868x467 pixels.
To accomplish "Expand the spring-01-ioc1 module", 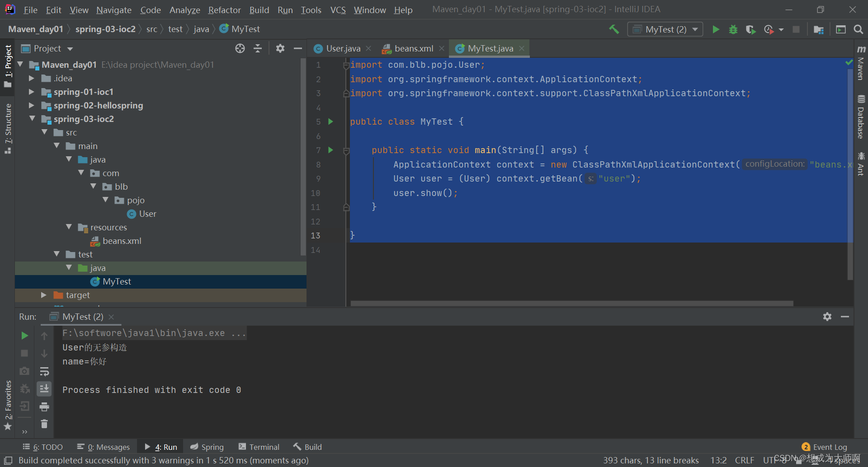I will click(x=31, y=92).
